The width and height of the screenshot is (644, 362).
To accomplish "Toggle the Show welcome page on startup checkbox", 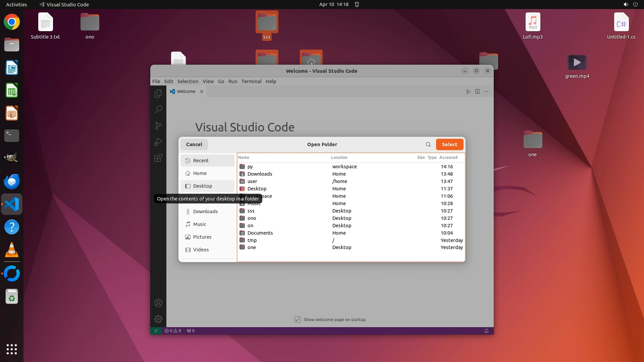I will tap(298, 319).
